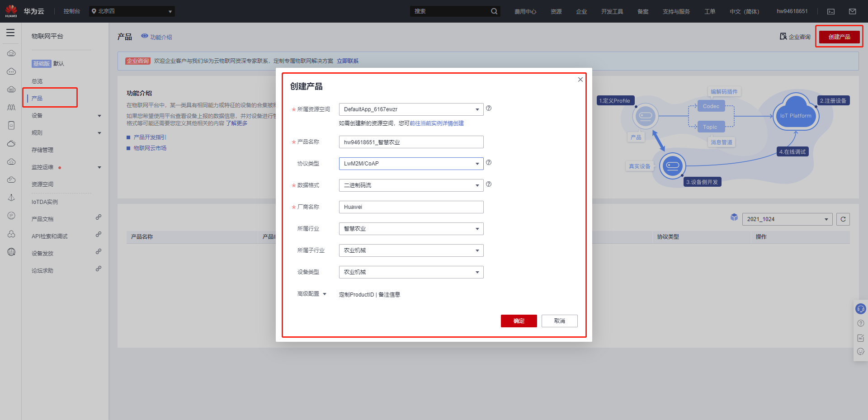This screenshot has height=420, width=868.
Task: Click the Huawei Cloud logo
Action: coord(11,11)
